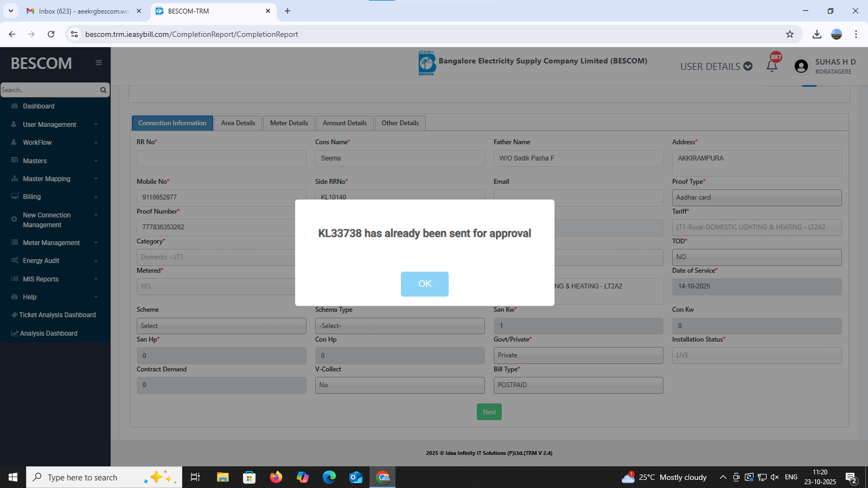The height and width of the screenshot is (488, 868).
Task: Expand User Management submenu arrow
Action: click(x=96, y=125)
